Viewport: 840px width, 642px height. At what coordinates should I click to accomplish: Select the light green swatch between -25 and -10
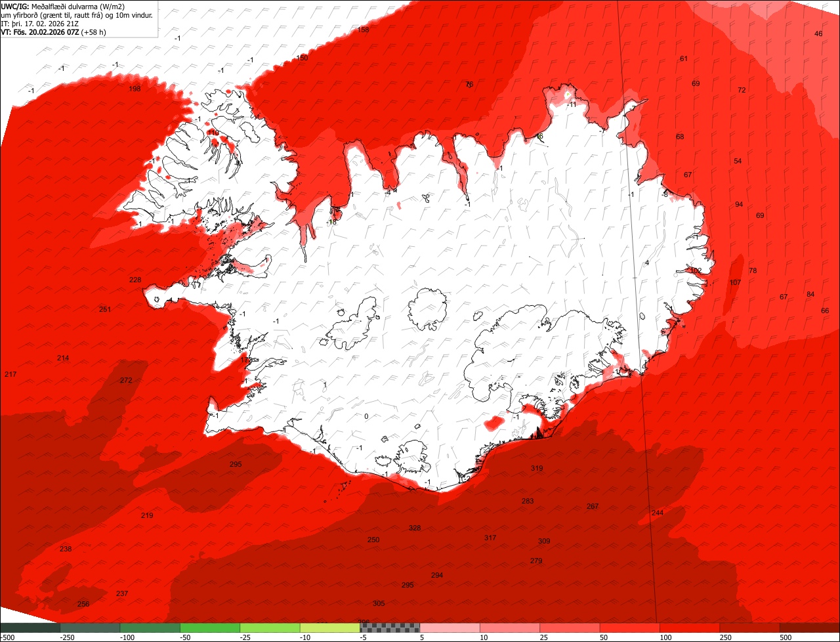[x=270, y=628]
